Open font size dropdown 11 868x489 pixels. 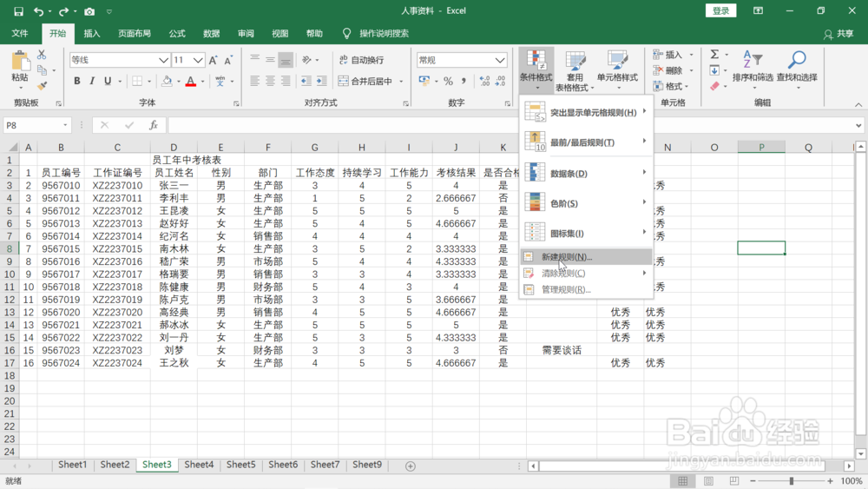click(198, 60)
